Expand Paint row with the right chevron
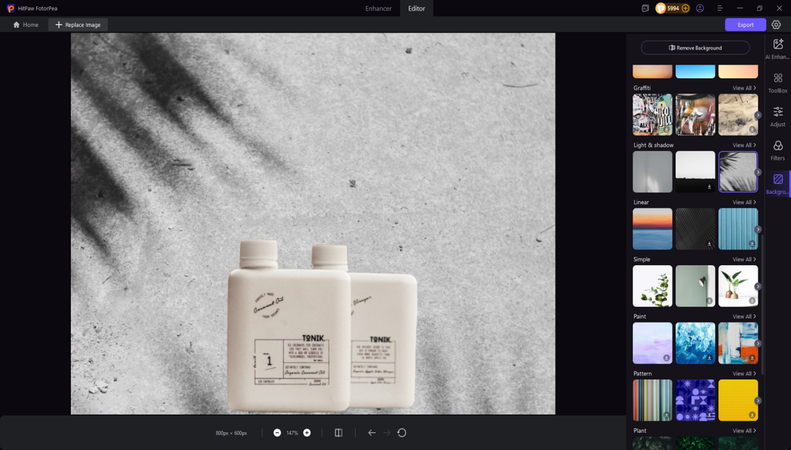This screenshot has height=450, width=791. tap(758, 343)
